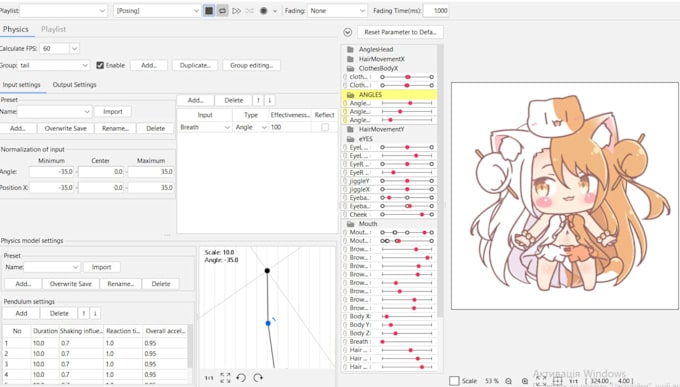This screenshot has width=680, height=387.
Task: Click the Fading Time field
Action: [x=436, y=11]
